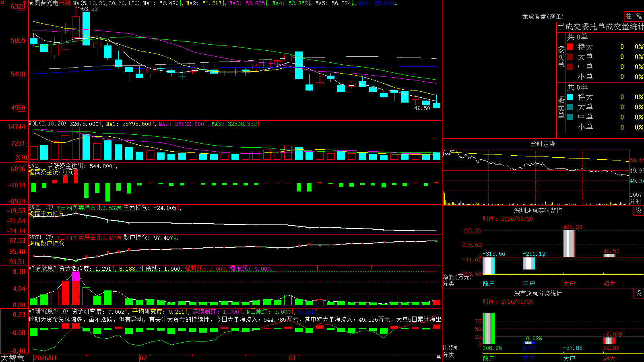Open 设 settings for 深市超赢分类统计
Screen dimensions: 644x362
click(x=639, y=293)
